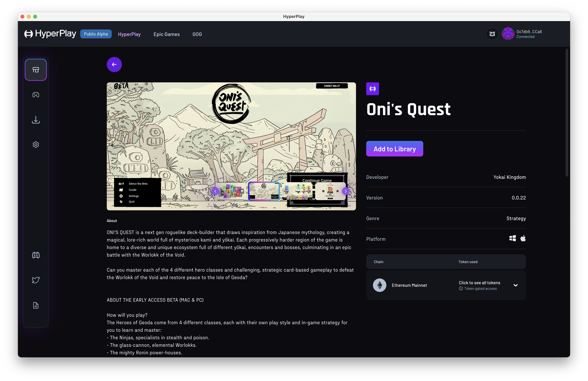Click the Strategy genre value
Viewport: 588px width, 381px height.
[x=516, y=218]
